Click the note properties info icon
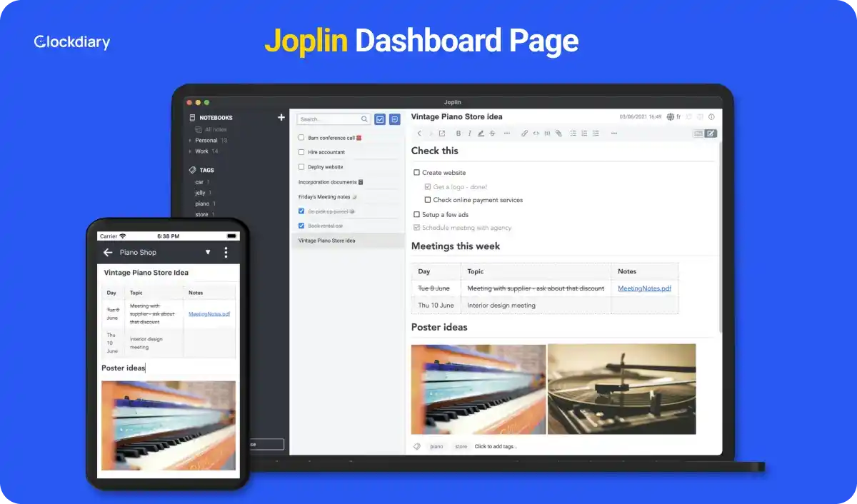The width and height of the screenshot is (857, 504). 711,116
